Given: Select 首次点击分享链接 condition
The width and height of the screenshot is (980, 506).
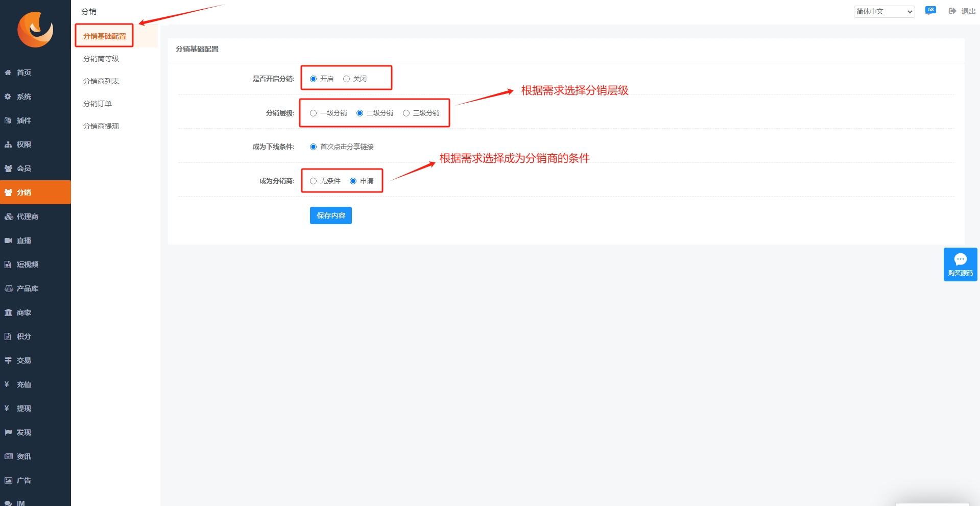Looking at the screenshot, I should 313,147.
